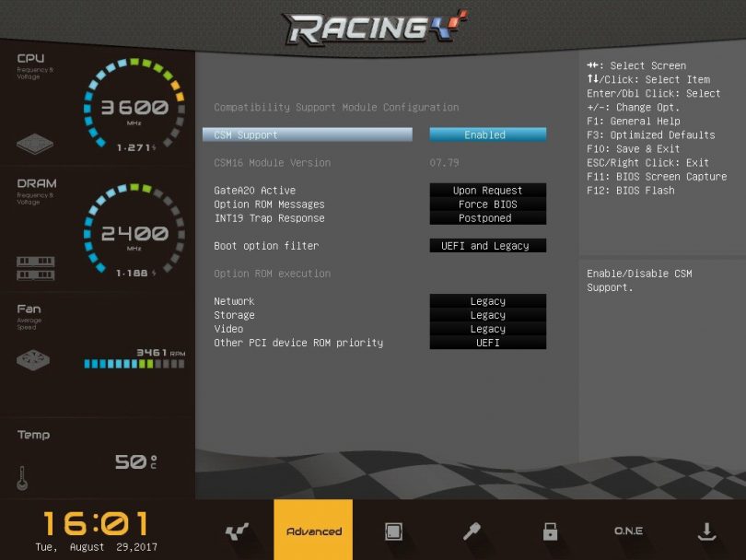Open the checkered flag Main menu icon

[237, 531]
